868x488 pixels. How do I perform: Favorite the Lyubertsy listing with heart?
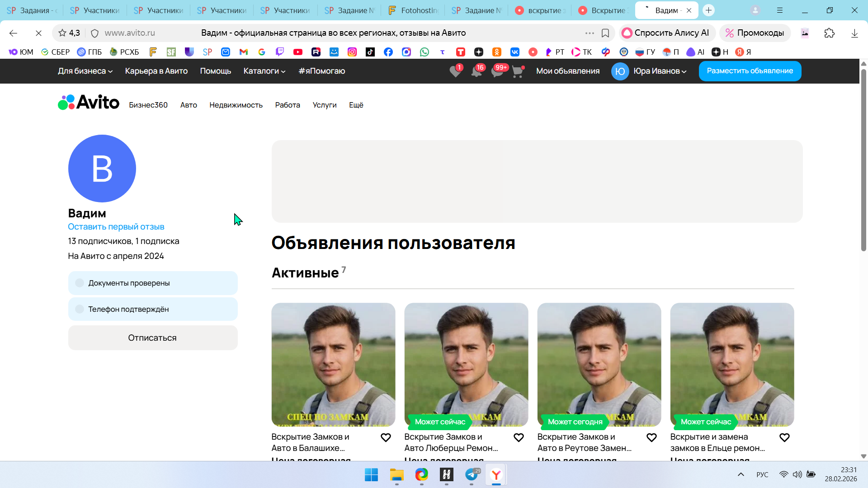point(519,437)
